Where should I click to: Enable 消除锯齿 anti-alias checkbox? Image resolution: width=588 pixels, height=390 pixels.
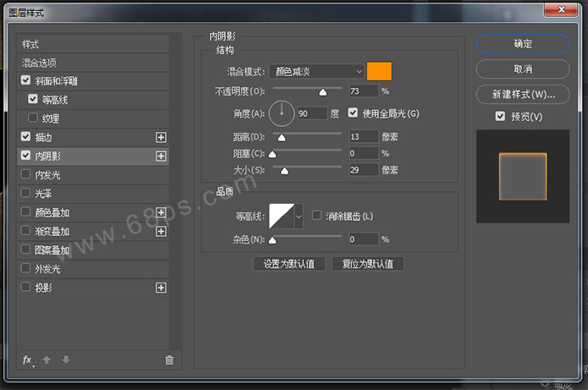(x=316, y=215)
